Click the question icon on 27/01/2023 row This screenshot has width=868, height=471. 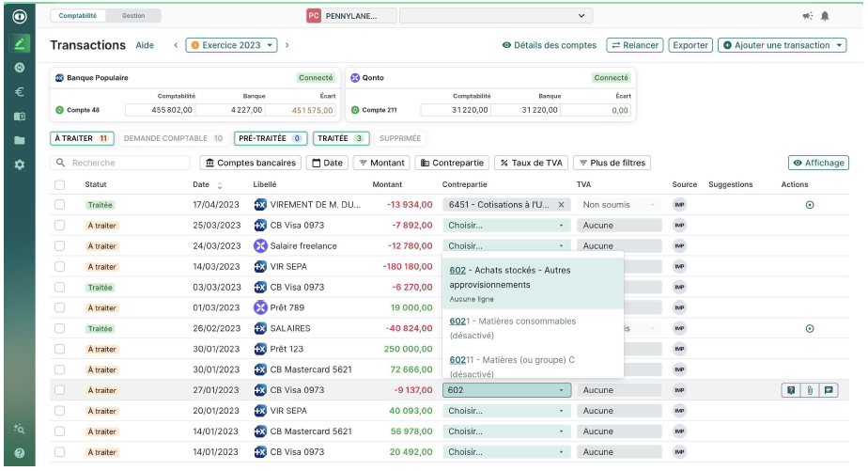coord(791,390)
